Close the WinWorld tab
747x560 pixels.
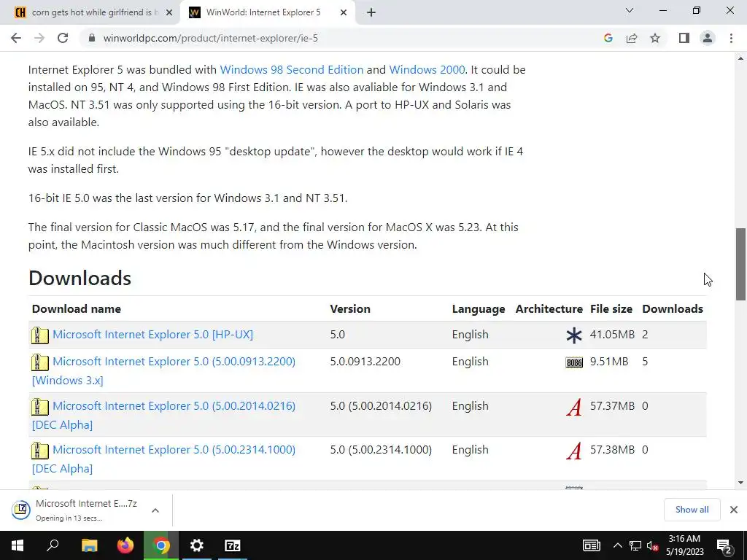pyautogui.click(x=344, y=12)
